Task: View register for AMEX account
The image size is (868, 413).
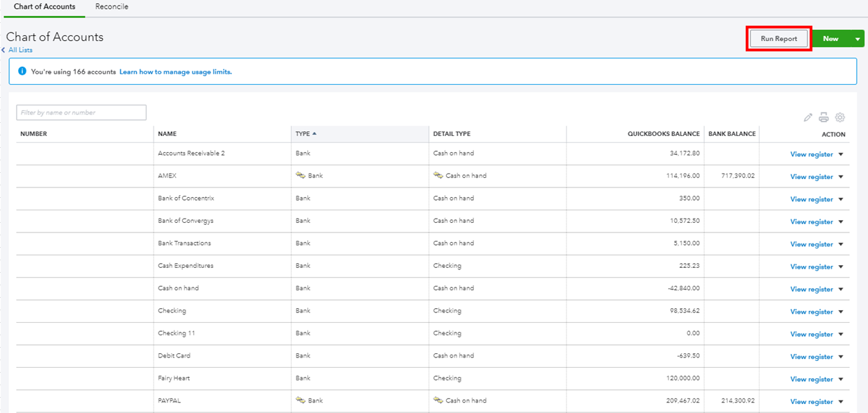Action: pyautogui.click(x=812, y=176)
